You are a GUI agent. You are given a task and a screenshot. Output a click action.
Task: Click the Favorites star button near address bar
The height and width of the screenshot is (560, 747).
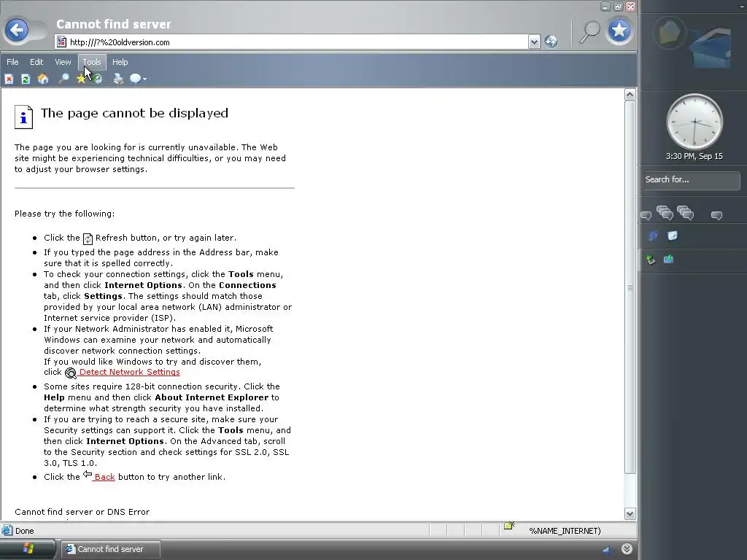[619, 31]
